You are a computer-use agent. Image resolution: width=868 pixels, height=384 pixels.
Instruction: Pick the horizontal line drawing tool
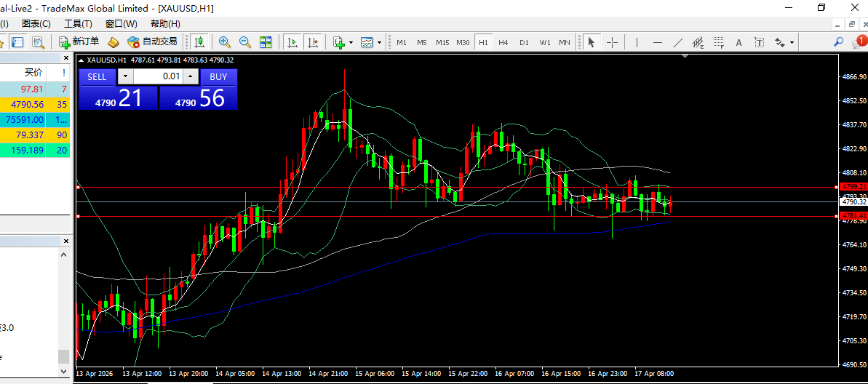click(x=658, y=42)
